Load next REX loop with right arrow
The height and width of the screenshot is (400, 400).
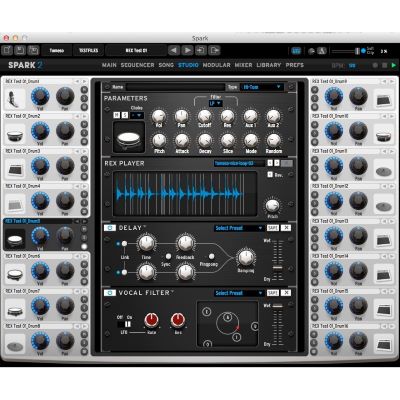(277, 163)
